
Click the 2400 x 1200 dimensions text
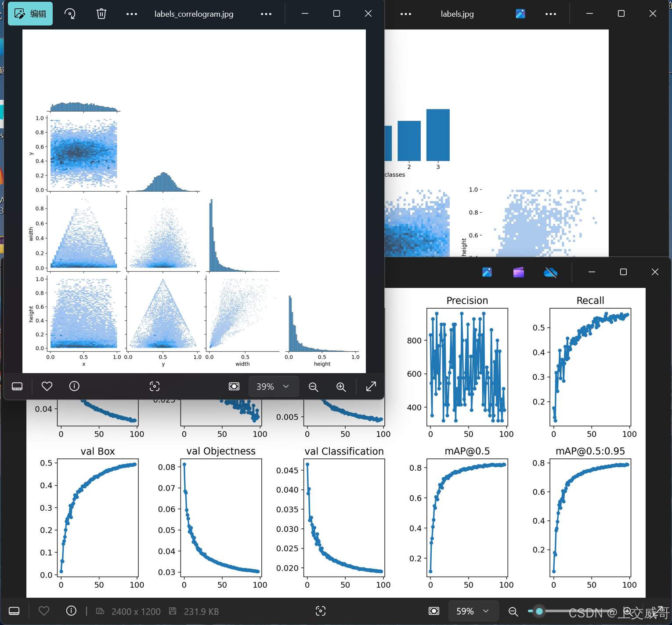tap(136, 611)
